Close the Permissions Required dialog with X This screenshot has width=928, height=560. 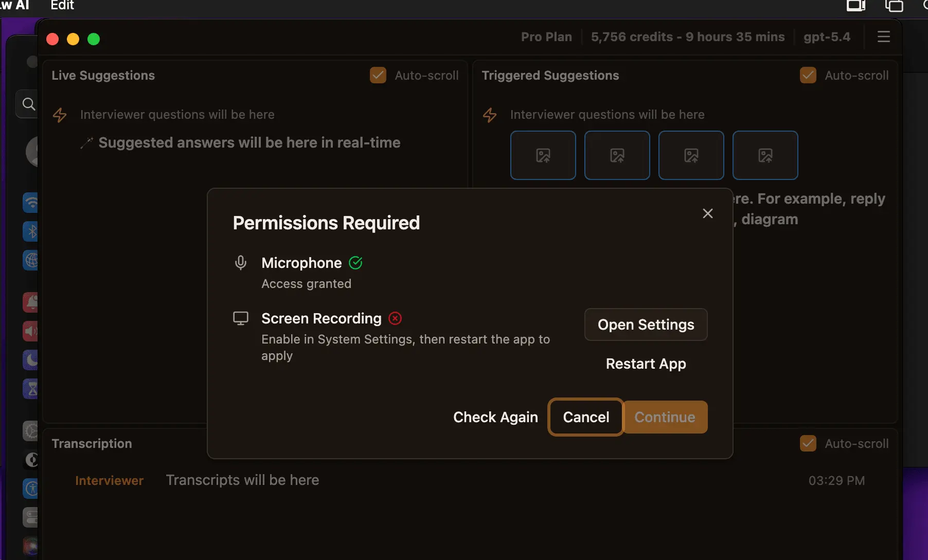tap(708, 213)
